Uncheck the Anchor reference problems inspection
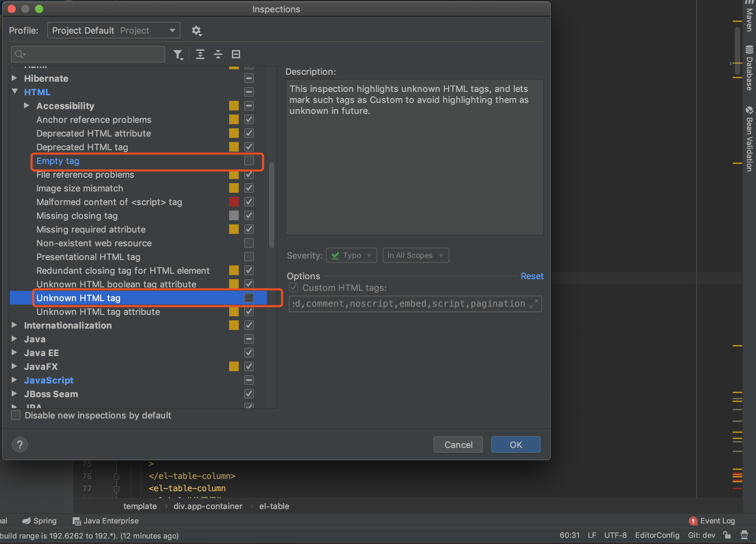Viewport: 756px width, 544px height. coord(249,119)
